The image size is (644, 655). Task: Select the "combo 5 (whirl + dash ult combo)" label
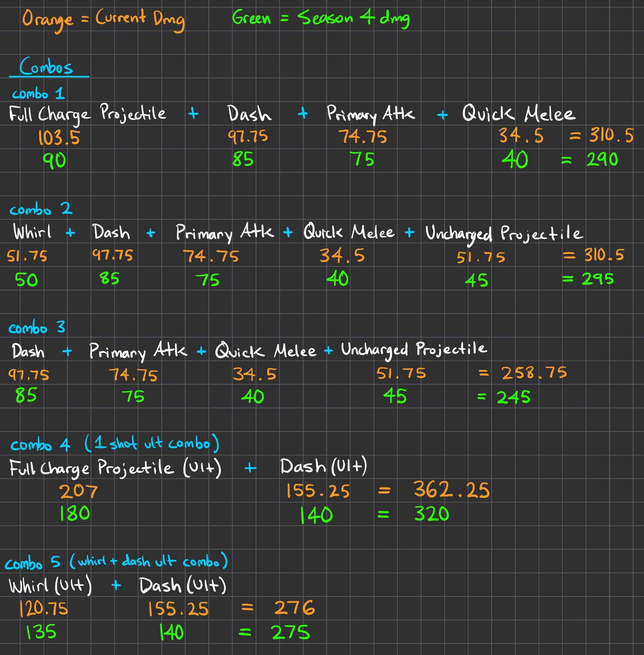coord(116,562)
